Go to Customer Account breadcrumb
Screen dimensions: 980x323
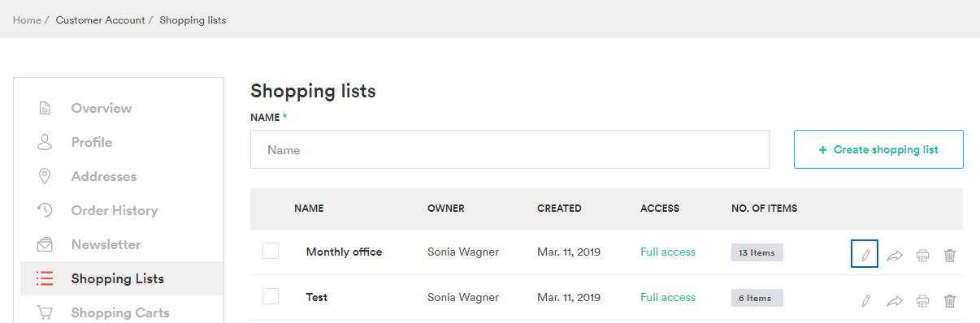tap(101, 20)
